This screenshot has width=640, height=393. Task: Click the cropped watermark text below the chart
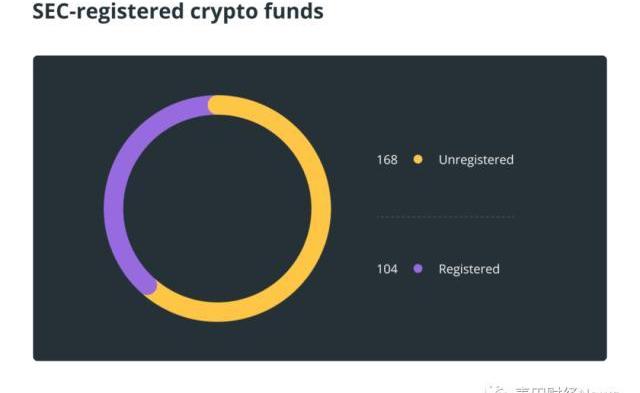point(565,389)
